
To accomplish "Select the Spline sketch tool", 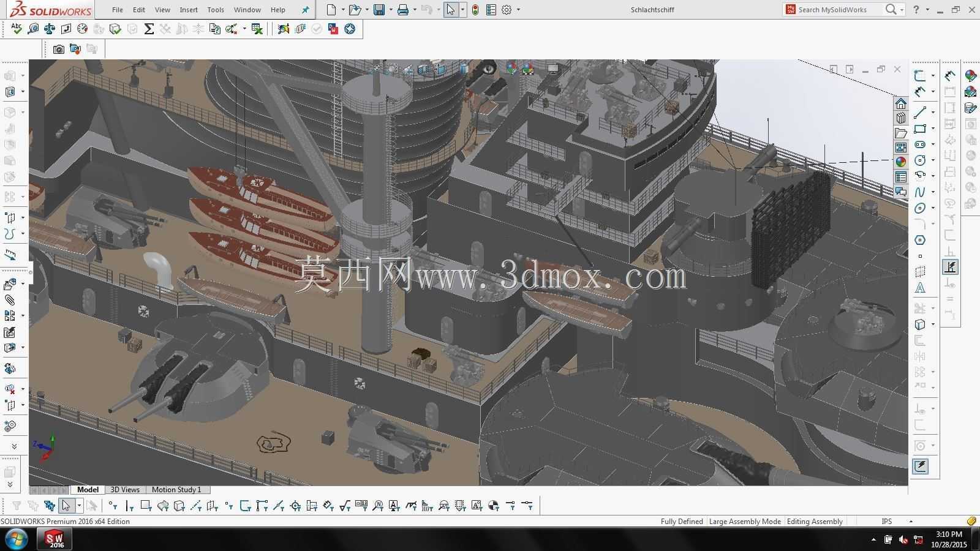I will 920,192.
